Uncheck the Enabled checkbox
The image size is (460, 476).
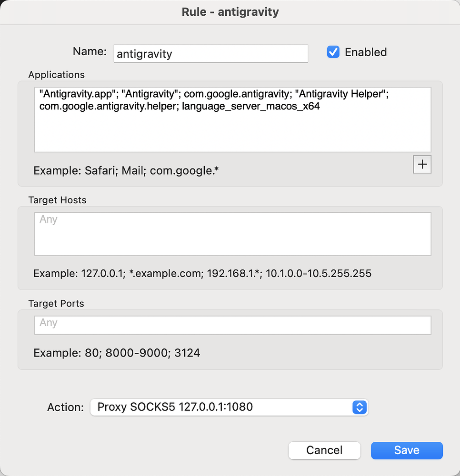[x=333, y=52]
